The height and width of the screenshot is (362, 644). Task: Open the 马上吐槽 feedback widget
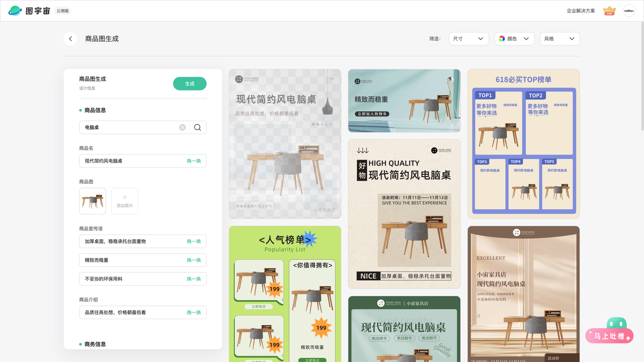[x=609, y=336]
